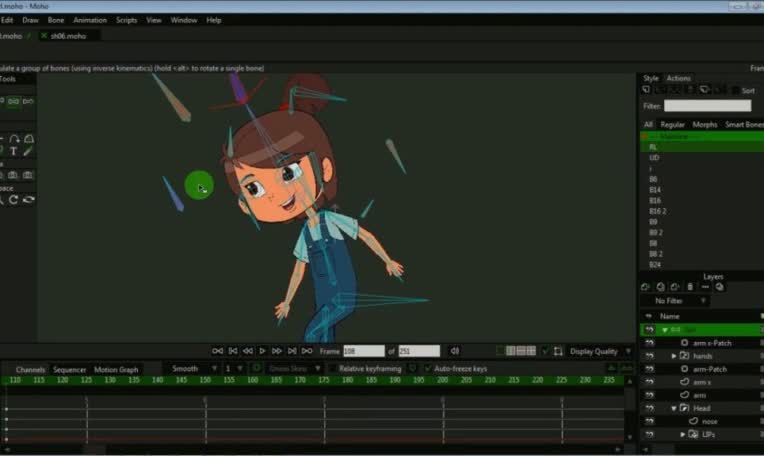Click the delete layer trash icon
The width and height of the screenshot is (764, 456).
coord(690,287)
